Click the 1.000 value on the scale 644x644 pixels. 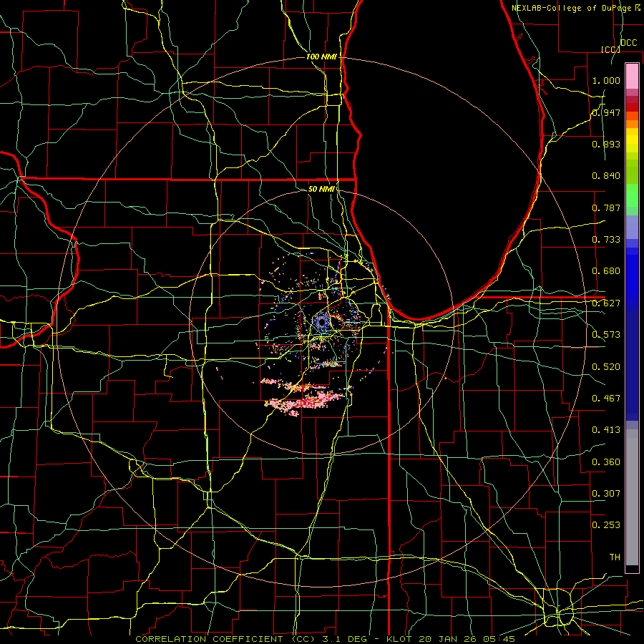tap(606, 80)
